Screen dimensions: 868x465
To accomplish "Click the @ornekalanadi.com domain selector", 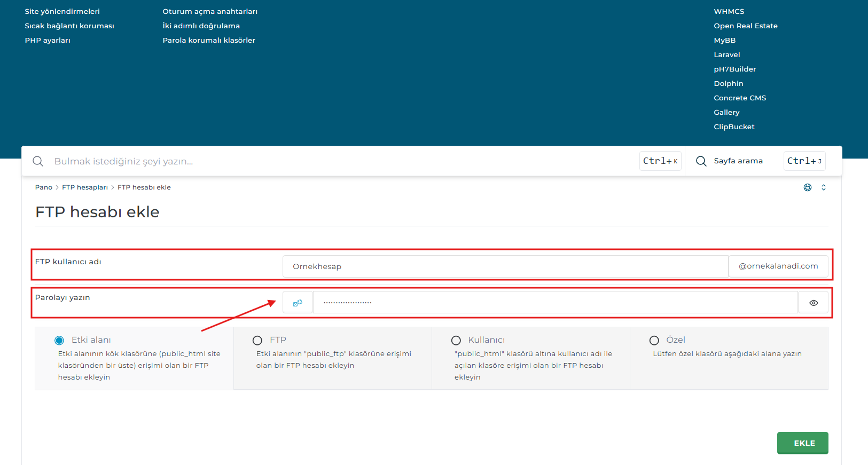I will coord(778,266).
